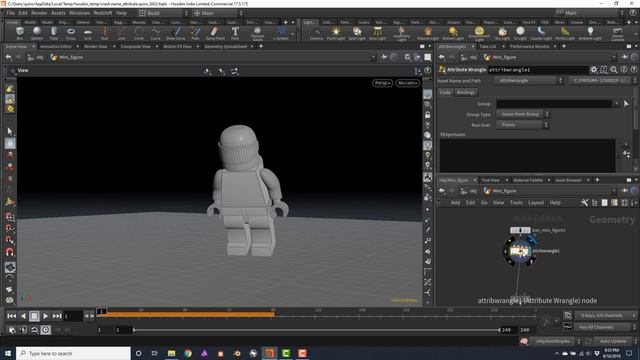
Task: Add an Area Light from shelf
Action: click(x=378, y=33)
